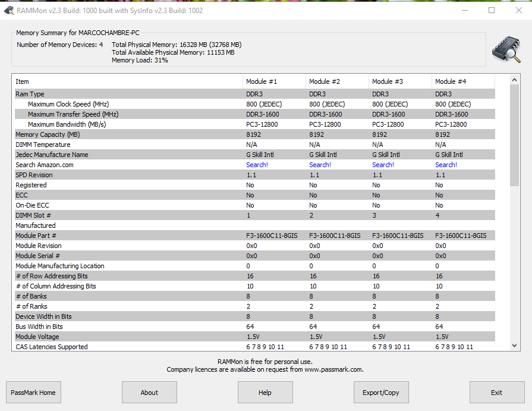Select # of Column Addressing Bits label
Image resolution: width=532 pixels, height=411 pixels.
click(x=56, y=286)
